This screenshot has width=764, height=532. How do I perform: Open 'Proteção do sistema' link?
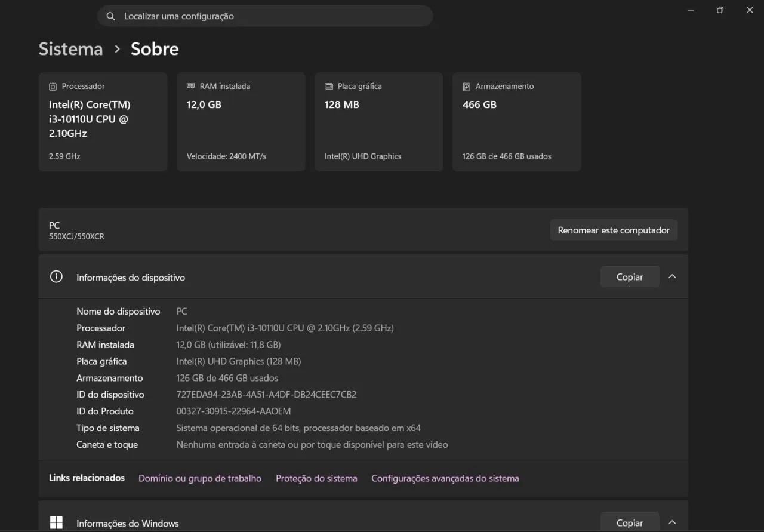pyautogui.click(x=316, y=478)
